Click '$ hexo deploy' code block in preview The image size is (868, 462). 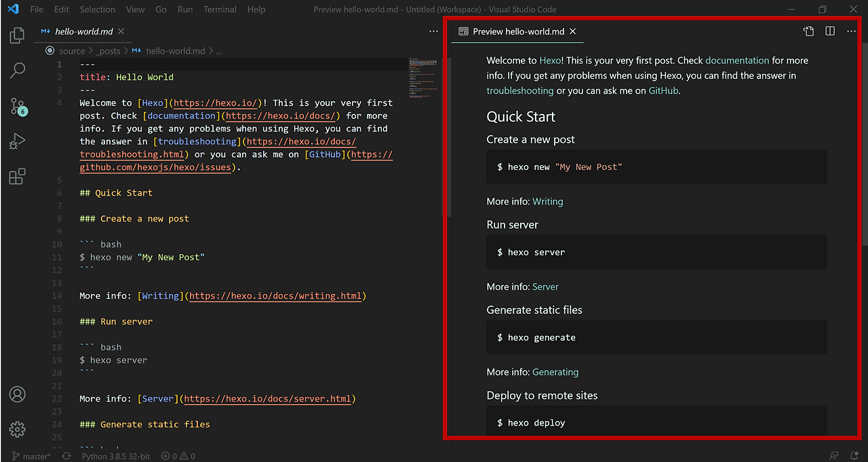[656, 421]
